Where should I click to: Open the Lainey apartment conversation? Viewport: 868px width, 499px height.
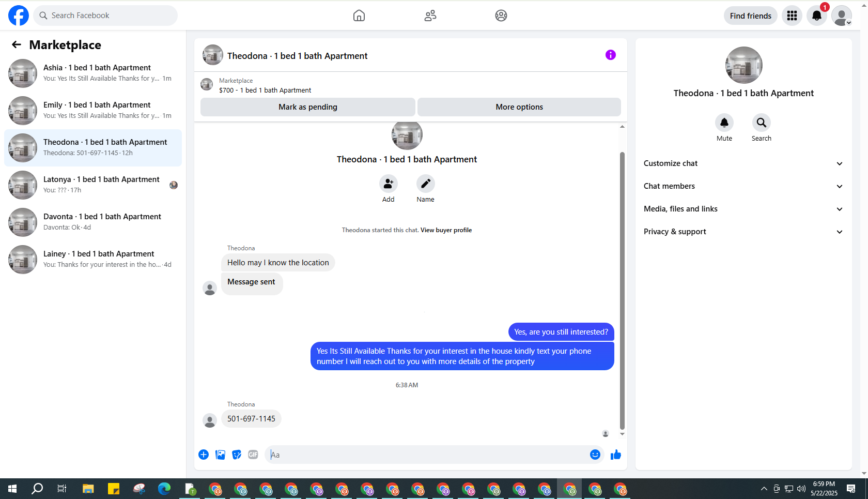pos(93,260)
